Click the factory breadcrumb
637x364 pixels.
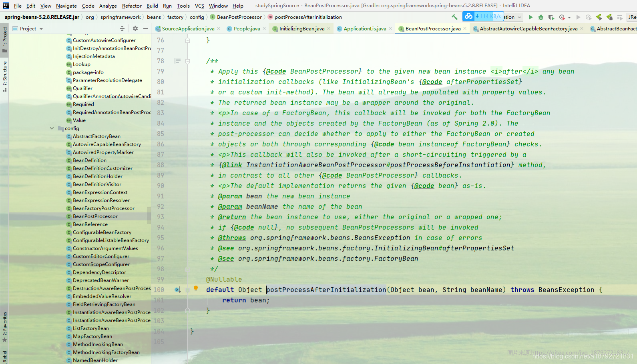click(x=175, y=17)
